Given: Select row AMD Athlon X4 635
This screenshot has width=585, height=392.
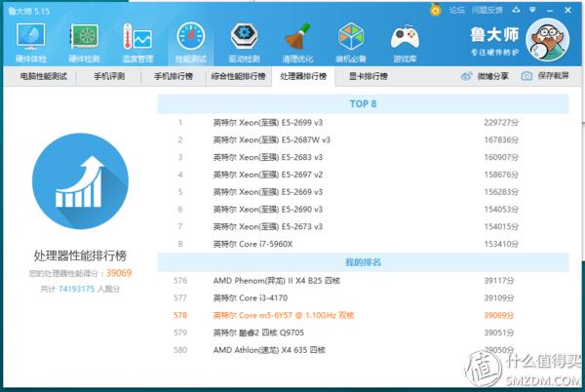Looking at the screenshot, I should 363,350.
